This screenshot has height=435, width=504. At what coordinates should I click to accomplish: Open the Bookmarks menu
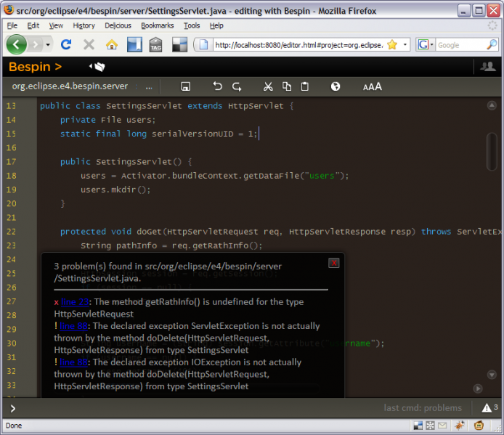tap(157, 25)
